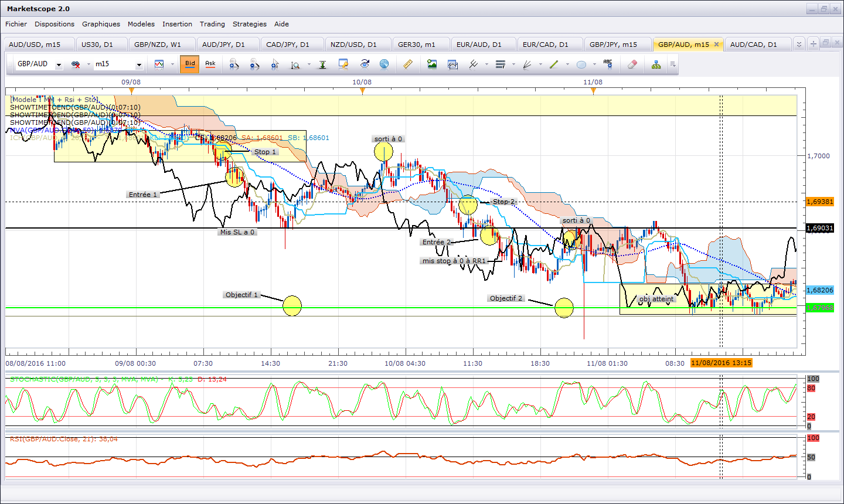Open the Graphiques menu
This screenshot has width=844, height=504.
point(101,24)
